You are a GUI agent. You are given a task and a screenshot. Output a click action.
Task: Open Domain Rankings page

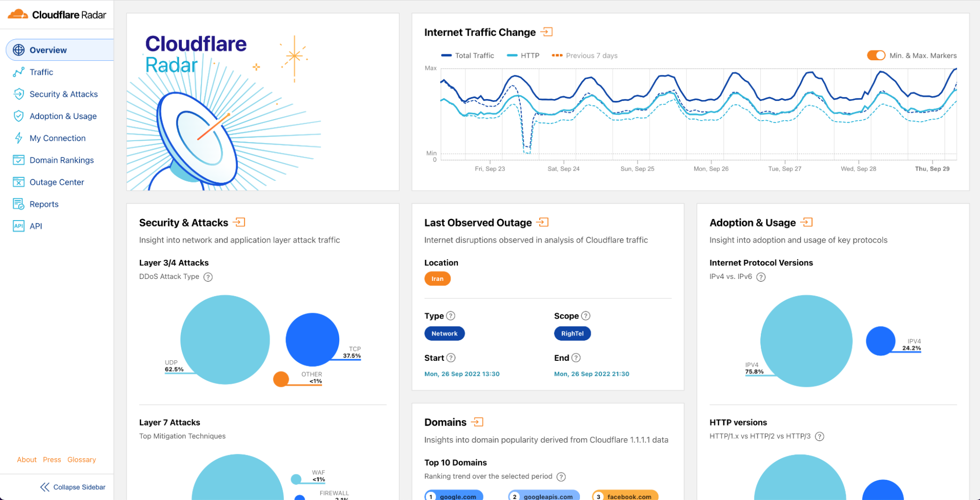pyautogui.click(x=62, y=160)
